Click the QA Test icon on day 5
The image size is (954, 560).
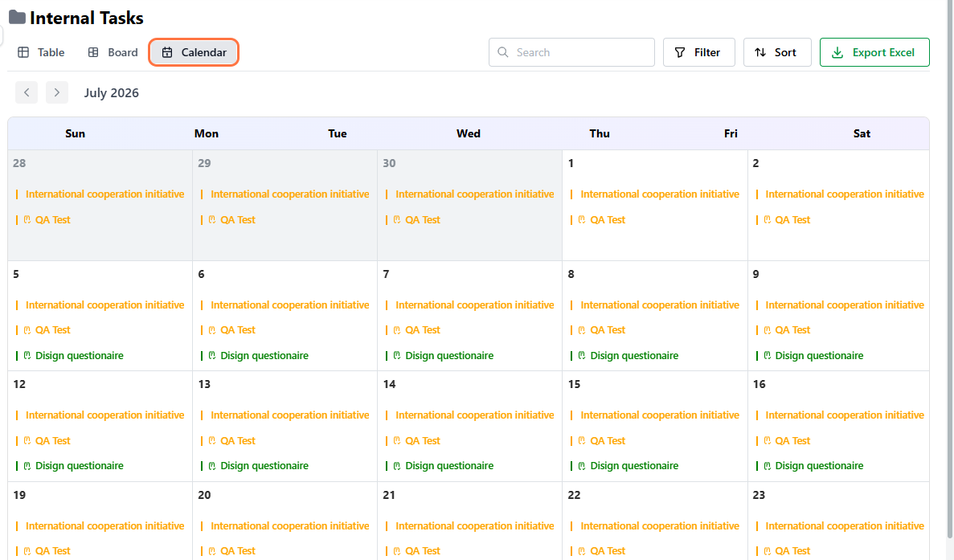27,330
